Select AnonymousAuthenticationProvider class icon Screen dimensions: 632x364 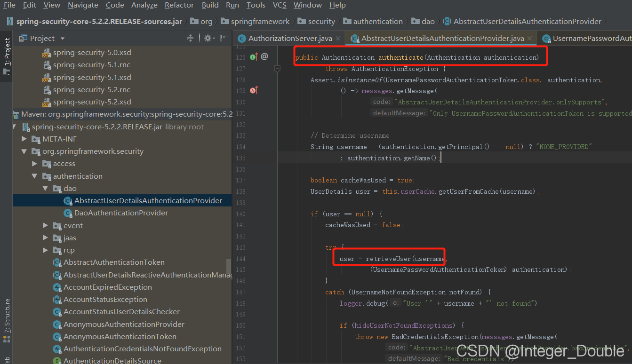[x=57, y=324]
